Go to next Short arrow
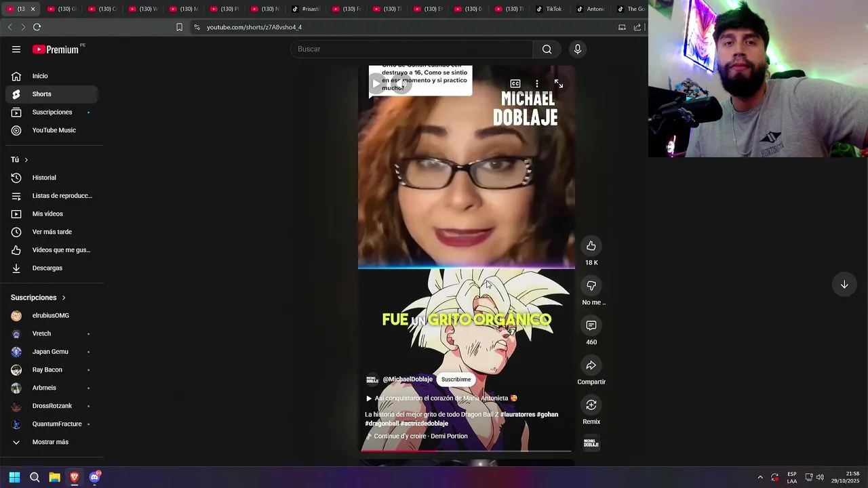Screen dimensions: 868x488 844,285
